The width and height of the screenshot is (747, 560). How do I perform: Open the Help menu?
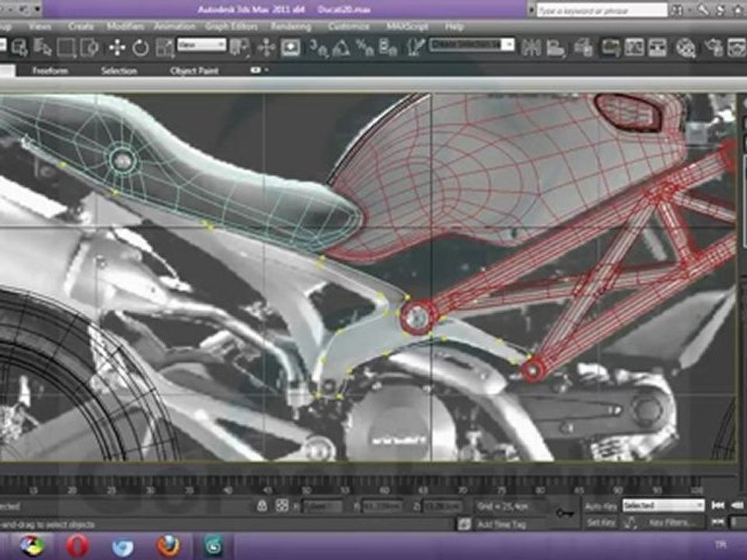(454, 26)
